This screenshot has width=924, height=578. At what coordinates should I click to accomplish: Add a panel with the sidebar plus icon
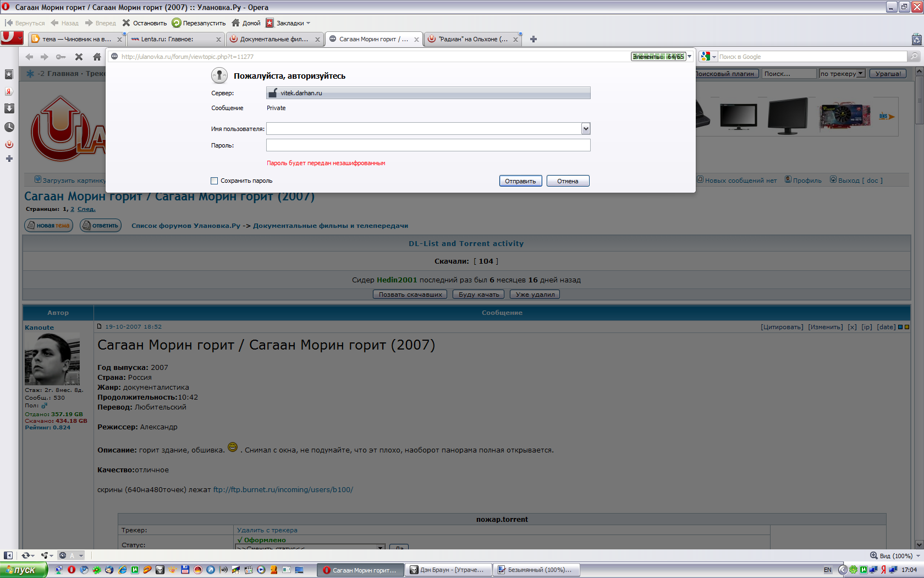coord(9,159)
